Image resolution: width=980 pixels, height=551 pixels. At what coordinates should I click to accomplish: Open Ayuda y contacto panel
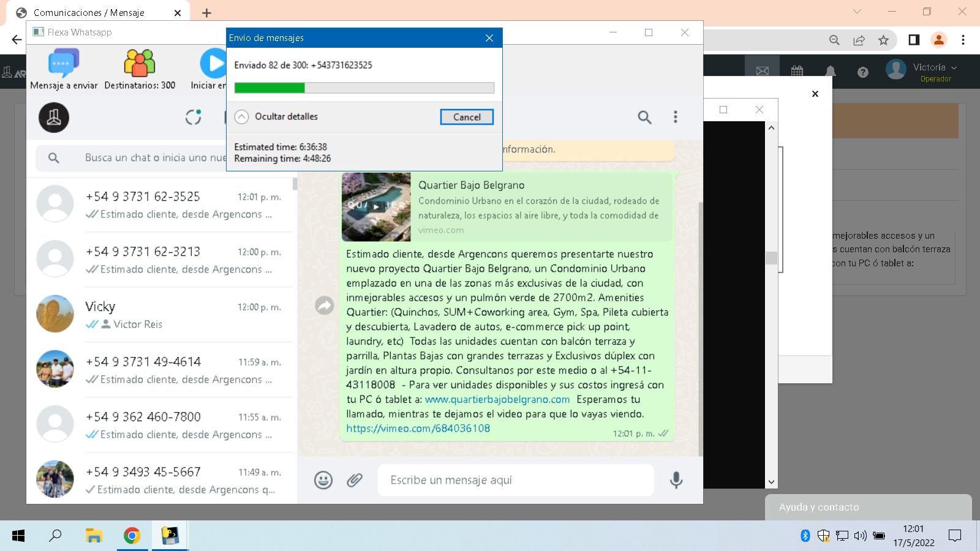pos(868,507)
